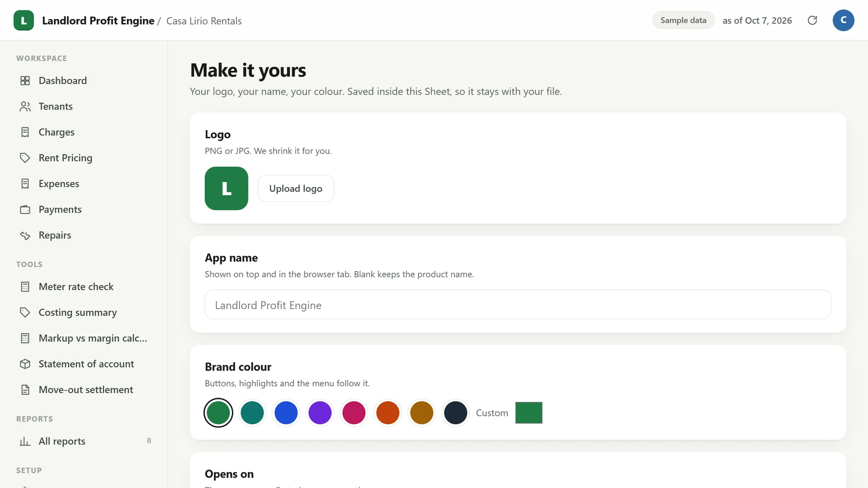The image size is (868, 488).
Task: Click the Tenants people icon
Action: (x=25, y=106)
